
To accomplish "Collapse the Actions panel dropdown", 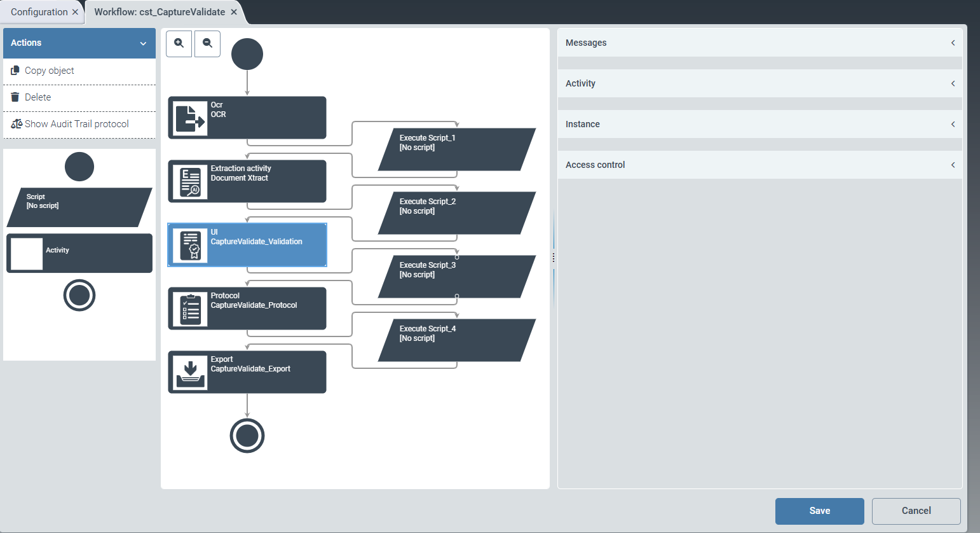I will pyautogui.click(x=144, y=43).
